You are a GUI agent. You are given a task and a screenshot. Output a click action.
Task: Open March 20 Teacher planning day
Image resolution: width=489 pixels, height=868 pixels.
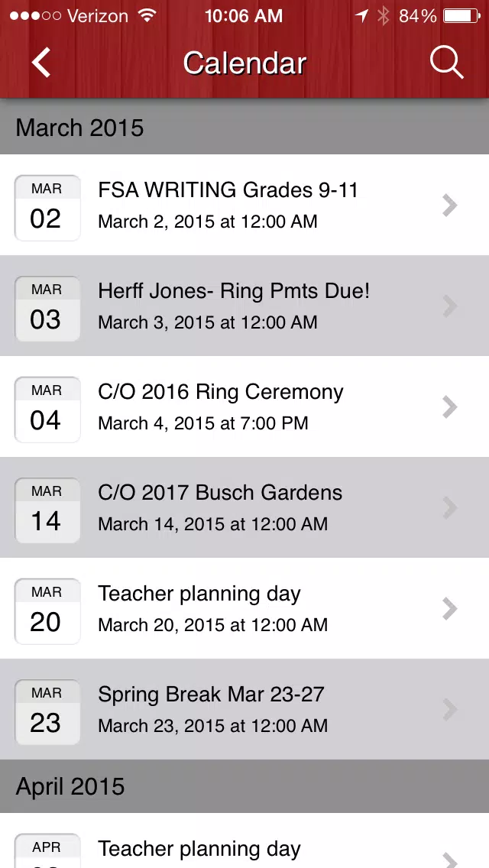(x=244, y=607)
